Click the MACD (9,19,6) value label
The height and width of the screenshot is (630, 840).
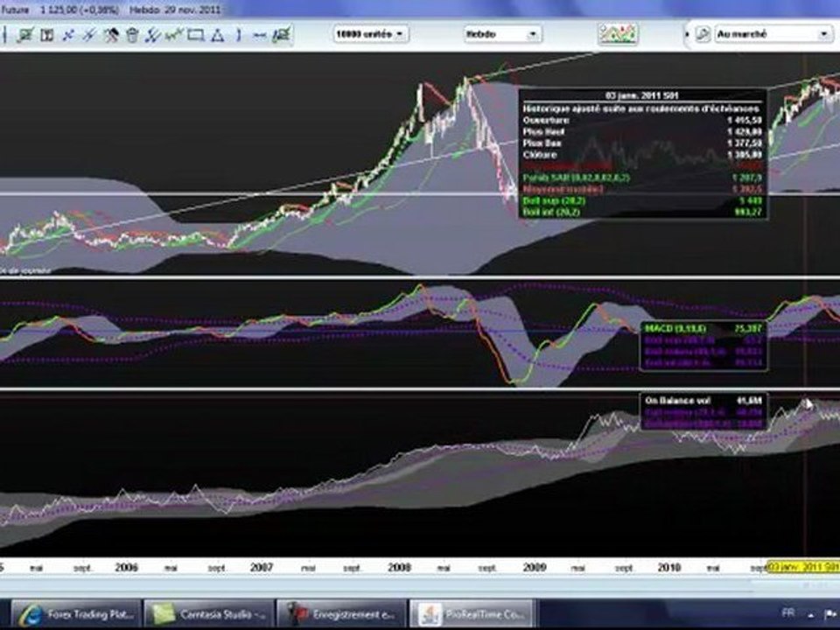[703, 328]
